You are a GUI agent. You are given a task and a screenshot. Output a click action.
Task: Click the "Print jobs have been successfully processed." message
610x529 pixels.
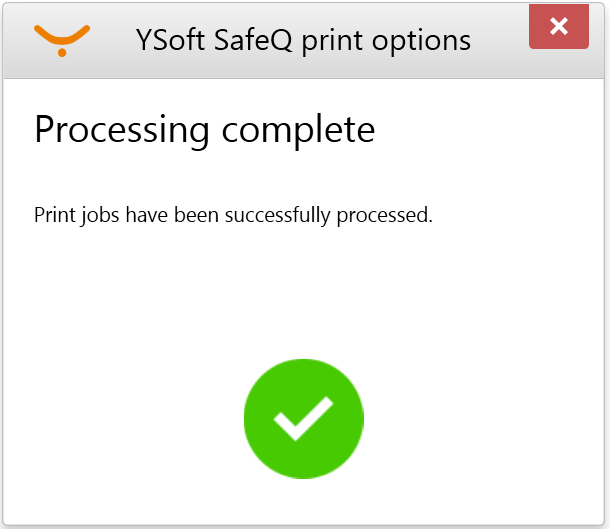coord(233,215)
